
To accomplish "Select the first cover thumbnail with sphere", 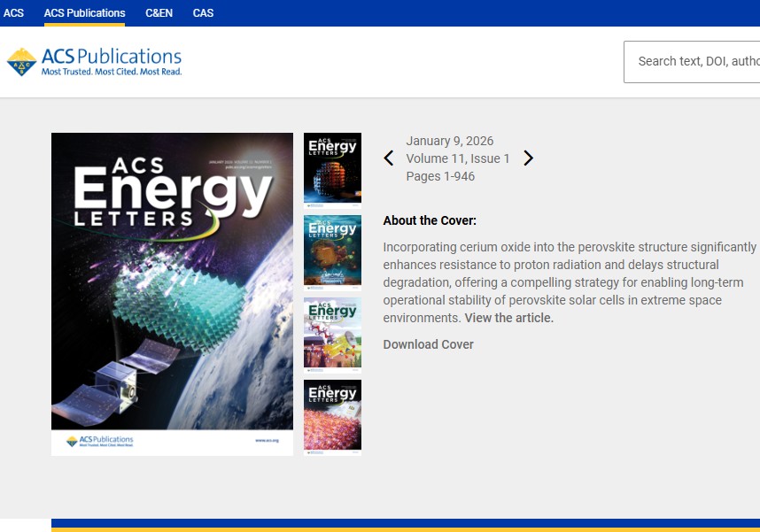I will pos(332,171).
